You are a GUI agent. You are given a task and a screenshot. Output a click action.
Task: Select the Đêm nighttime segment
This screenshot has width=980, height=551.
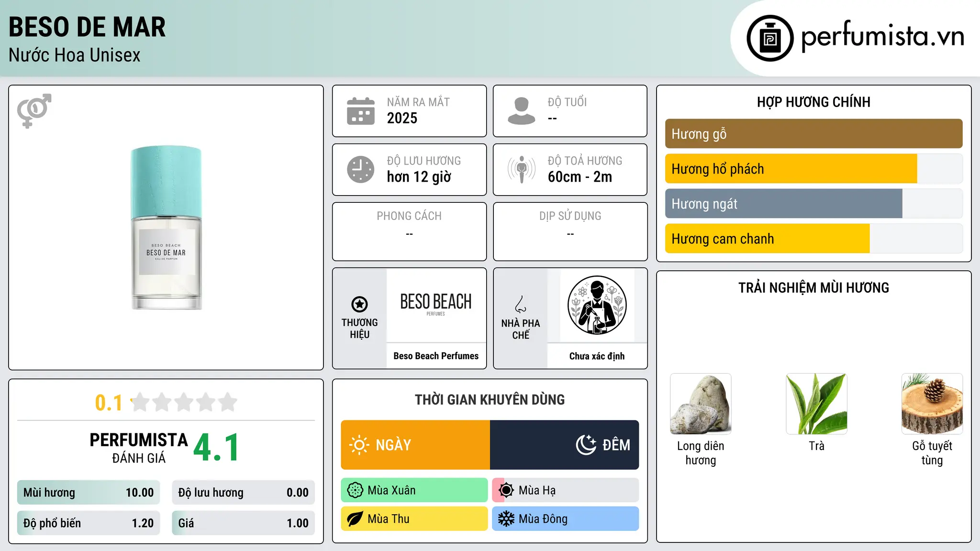point(565,445)
